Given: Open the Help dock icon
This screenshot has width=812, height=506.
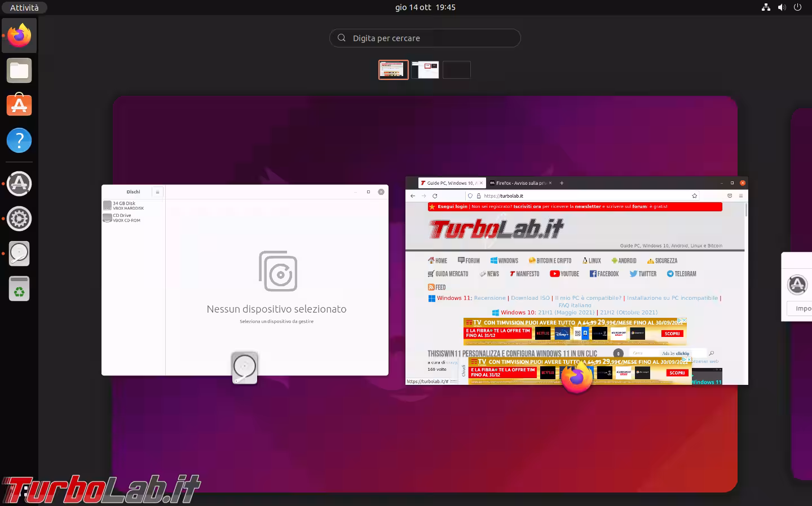Looking at the screenshot, I should click(19, 140).
